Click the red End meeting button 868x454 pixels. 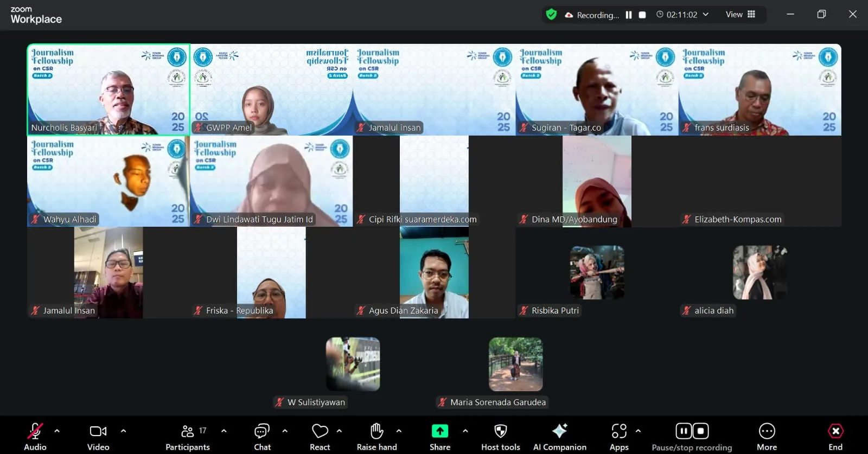click(835, 437)
